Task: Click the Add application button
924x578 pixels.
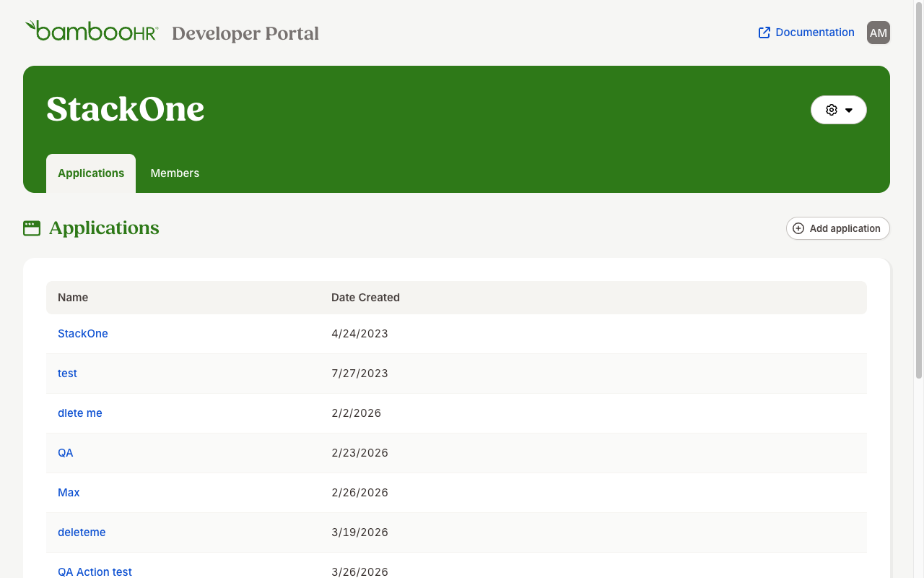Action: coord(838,228)
